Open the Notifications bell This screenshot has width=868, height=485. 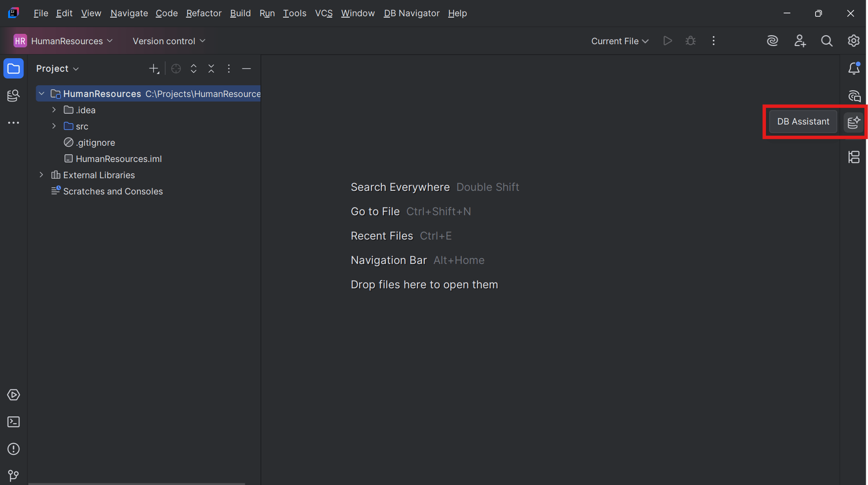pyautogui.click(x=854, y=69)
